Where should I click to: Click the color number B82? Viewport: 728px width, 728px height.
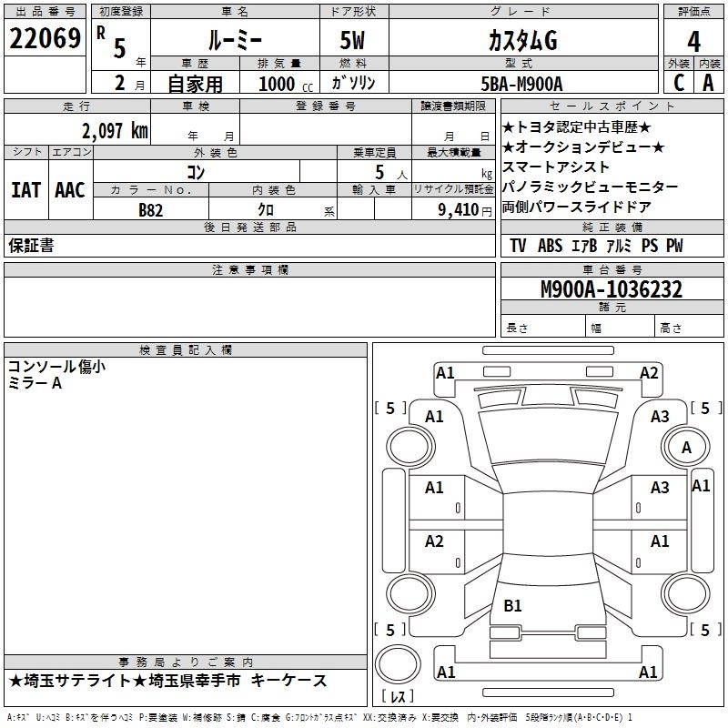click(x=151, y=210)
